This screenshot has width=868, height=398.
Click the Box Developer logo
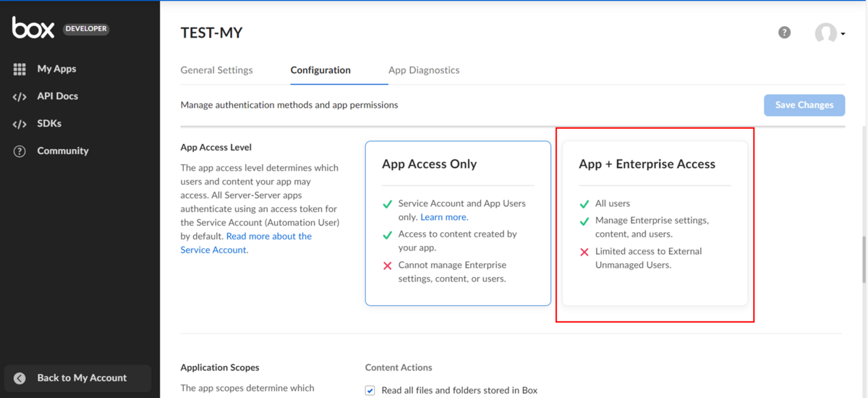pos(60,28)
